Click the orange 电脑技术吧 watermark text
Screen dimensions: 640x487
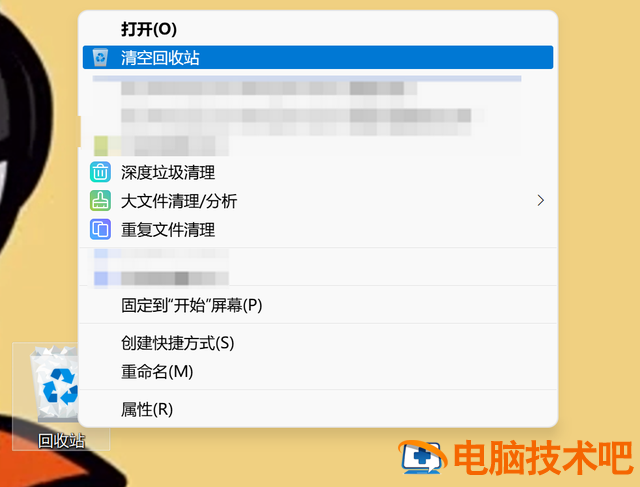543,458
